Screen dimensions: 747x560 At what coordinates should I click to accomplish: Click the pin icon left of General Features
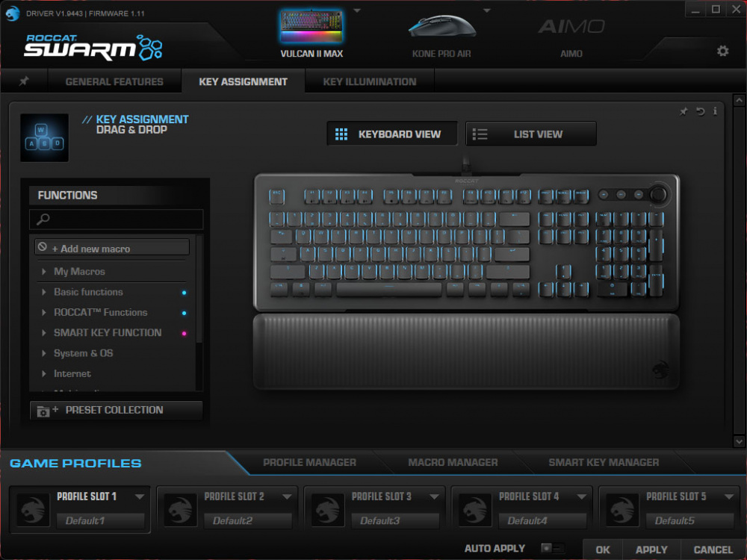pos(24,81)
